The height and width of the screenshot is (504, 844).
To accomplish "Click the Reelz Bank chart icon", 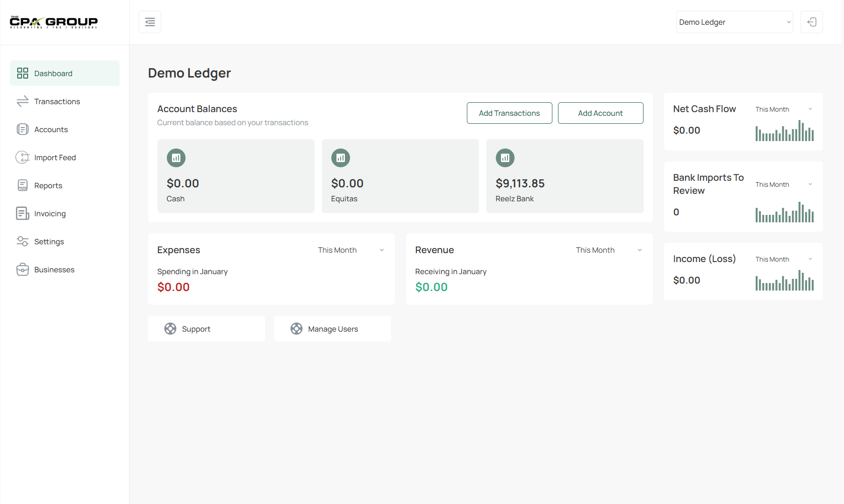I will pos(505,158).
